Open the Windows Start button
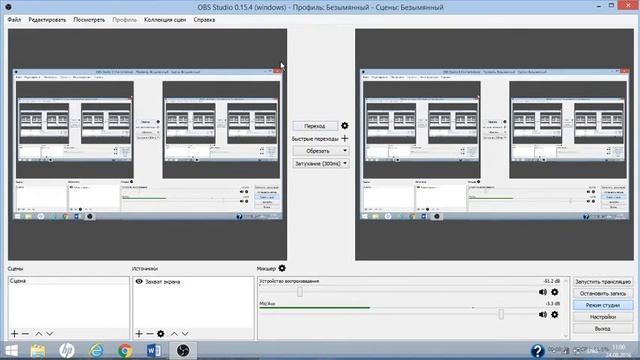 [11, 351]
